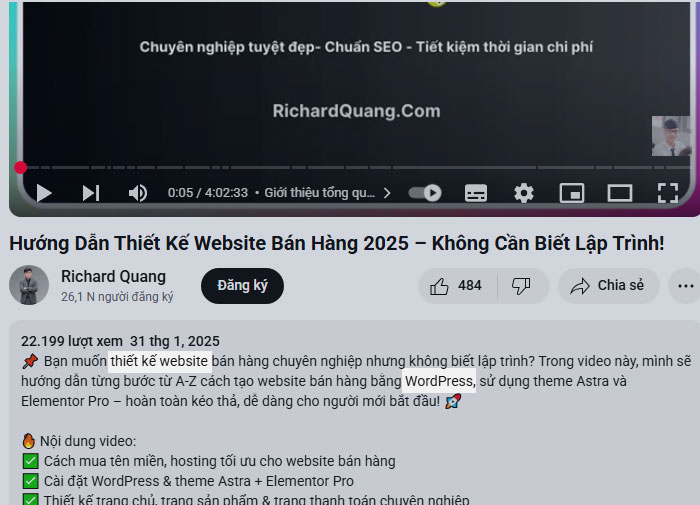The image size is (700, 505).
Task: Open Richard Quang channel avatar
Action: (29, 285)
